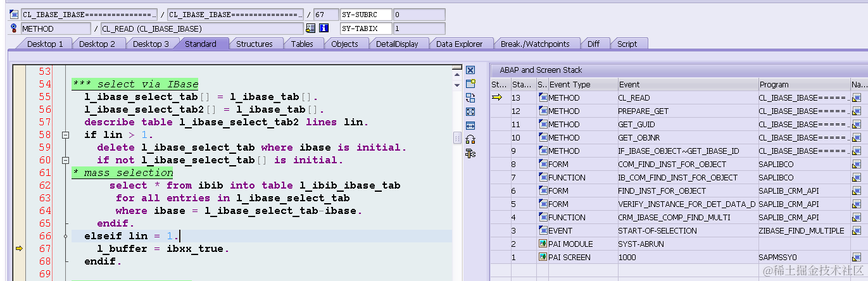Click the SAPMSSY0 program cell
Viewport: 868px width, 281px height.
tap(804, 257)
